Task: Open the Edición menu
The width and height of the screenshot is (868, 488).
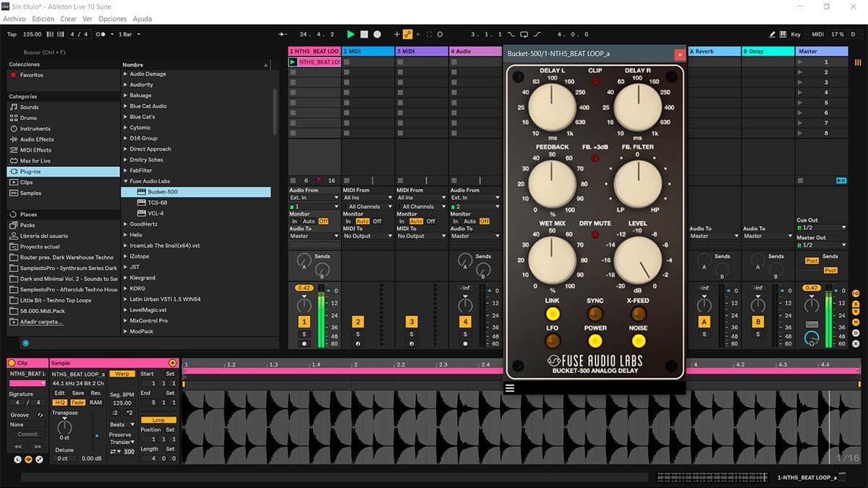Action: [43, 19]
